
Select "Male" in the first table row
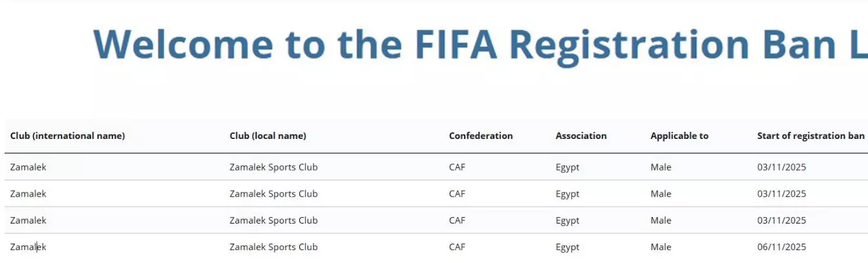(661, 167)
